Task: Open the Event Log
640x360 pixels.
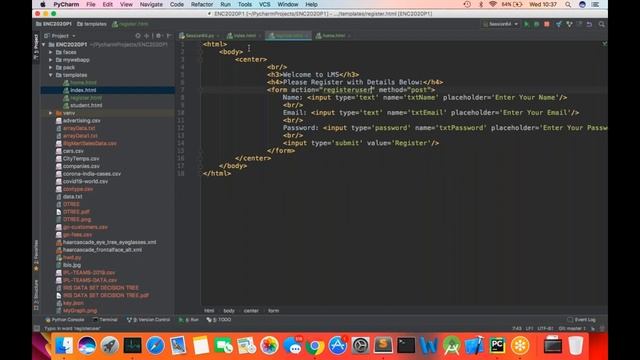Action: click(581, 320)
